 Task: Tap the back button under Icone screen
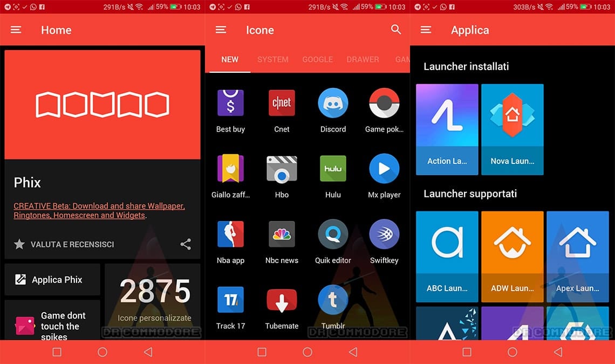pos(353,352)
